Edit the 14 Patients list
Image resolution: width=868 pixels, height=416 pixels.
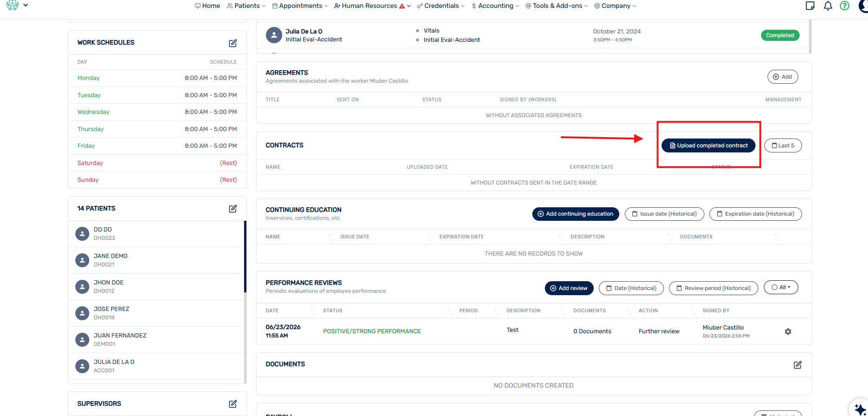[233, 209]
